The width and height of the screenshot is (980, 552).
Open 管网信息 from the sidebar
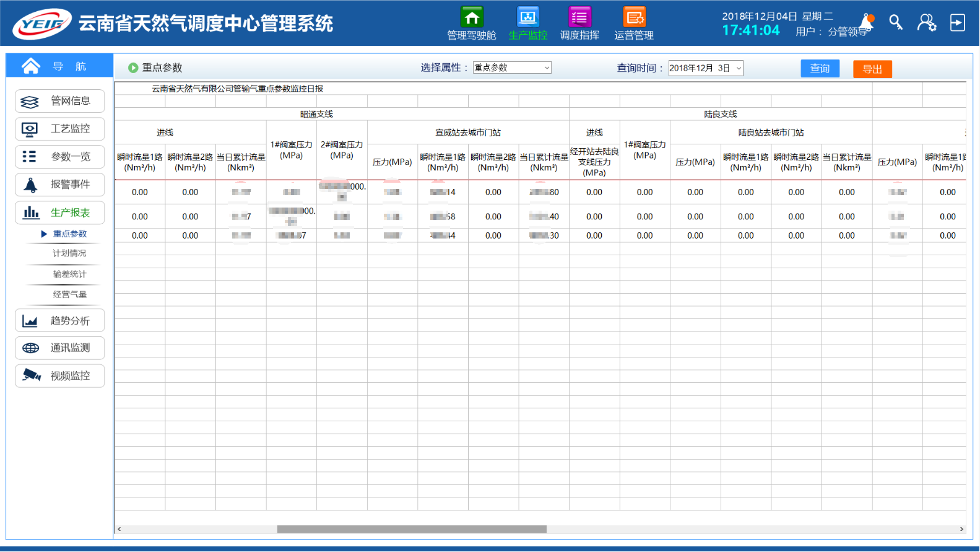point(59,101)
